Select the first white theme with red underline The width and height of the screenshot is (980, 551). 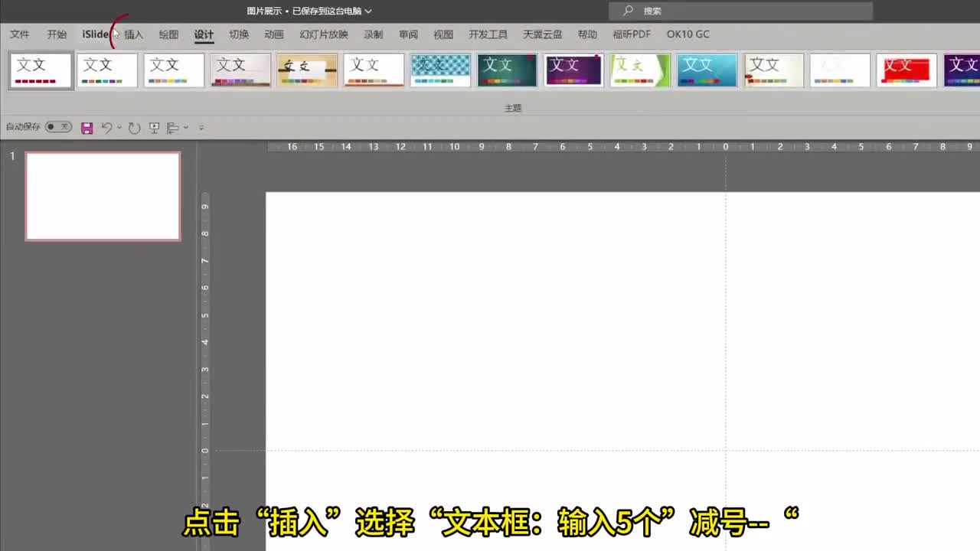[41, 70]
